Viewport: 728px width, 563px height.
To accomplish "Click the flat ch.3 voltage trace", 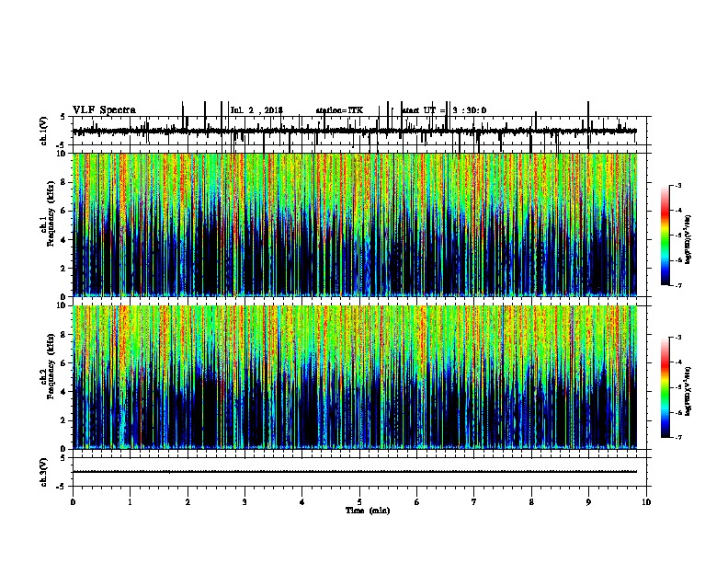I will click(354, 472).
